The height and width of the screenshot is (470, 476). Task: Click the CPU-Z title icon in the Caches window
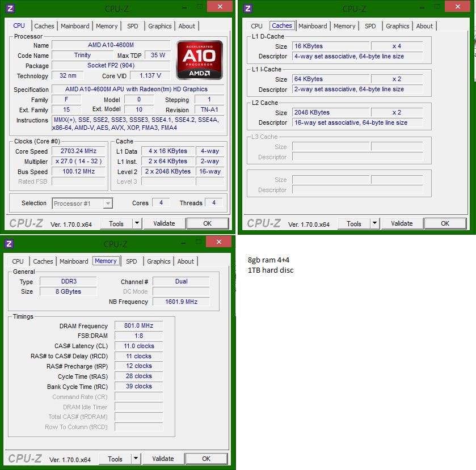point(247,9)
